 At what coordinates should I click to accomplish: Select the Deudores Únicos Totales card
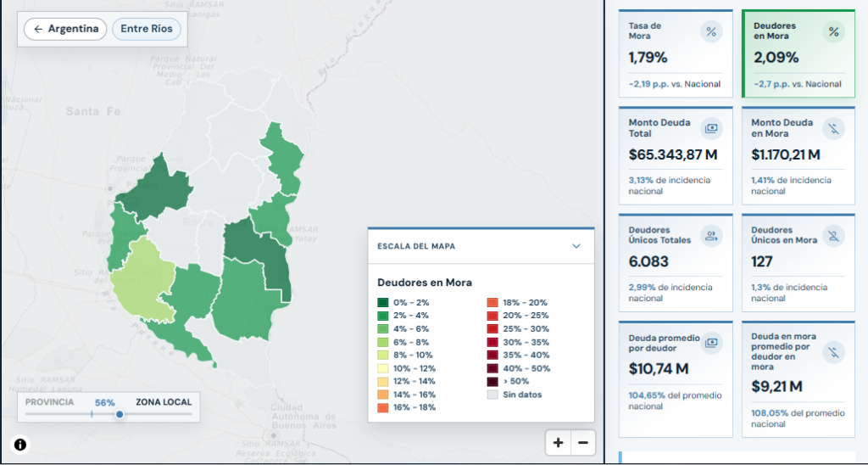point(676,263)
